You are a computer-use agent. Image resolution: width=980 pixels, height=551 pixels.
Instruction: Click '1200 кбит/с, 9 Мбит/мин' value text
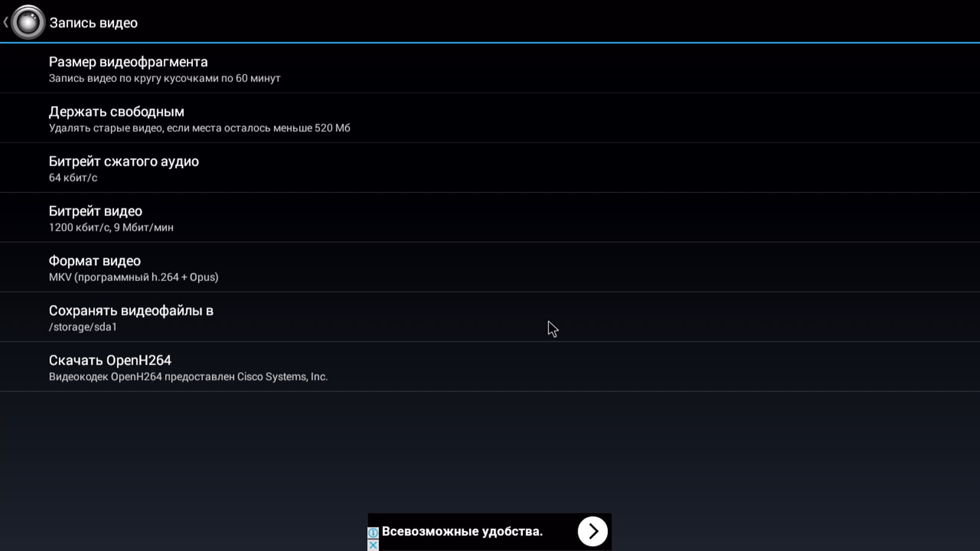click(x=111, y=228)
